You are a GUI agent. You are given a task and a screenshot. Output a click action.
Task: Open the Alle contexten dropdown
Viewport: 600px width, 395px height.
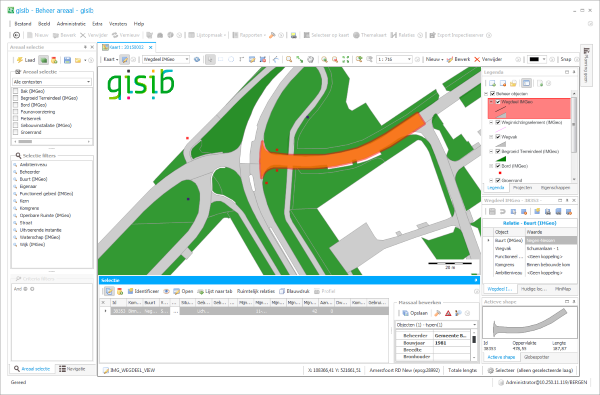[52, 82]
